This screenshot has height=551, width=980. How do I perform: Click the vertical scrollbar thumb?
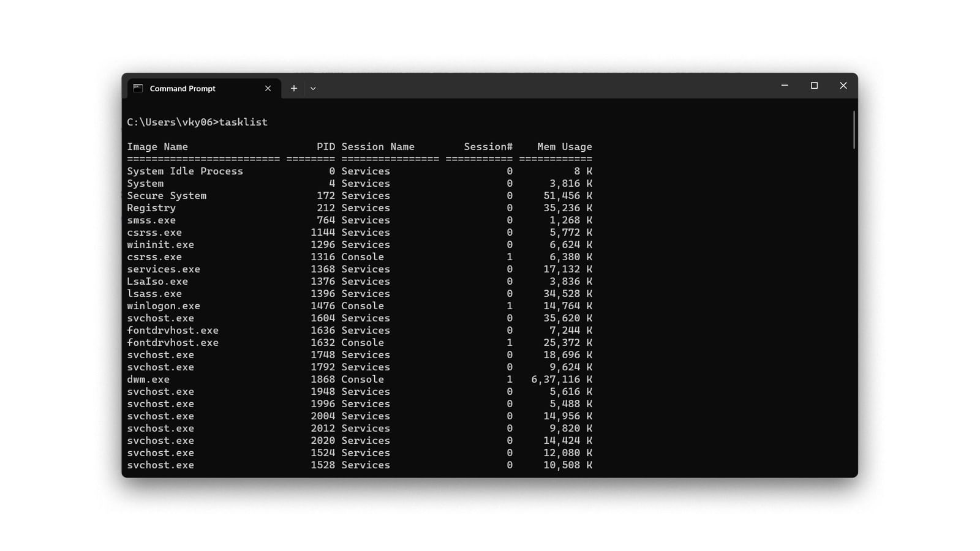pos(853,130)
